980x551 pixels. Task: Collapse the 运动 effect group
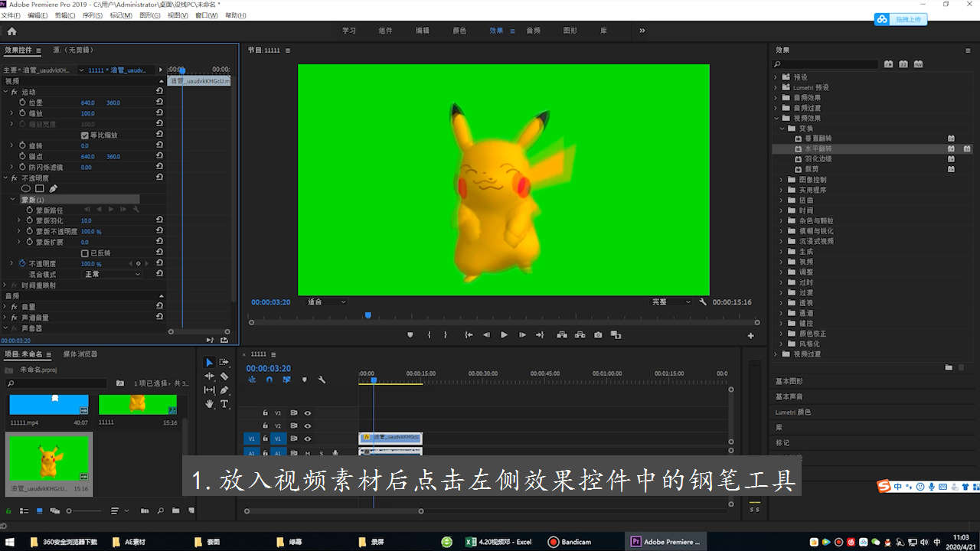click(5, 92)
